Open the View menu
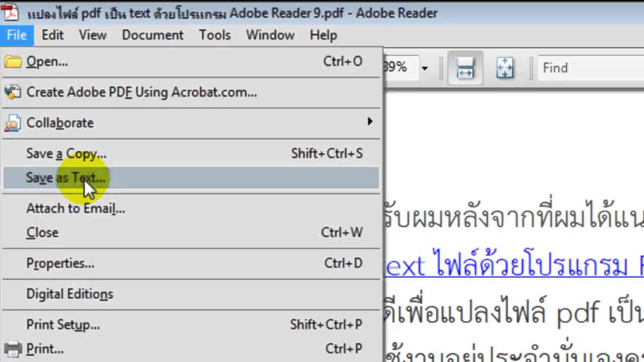 93,35
